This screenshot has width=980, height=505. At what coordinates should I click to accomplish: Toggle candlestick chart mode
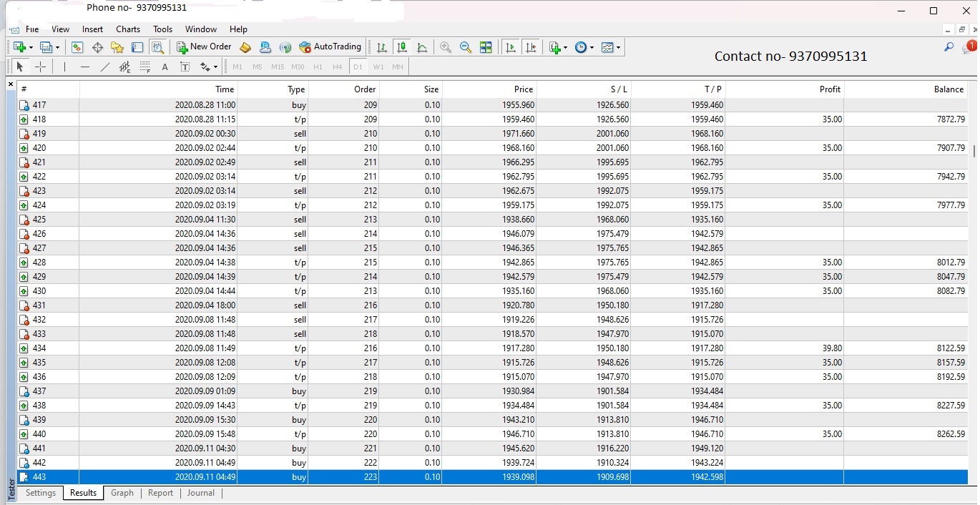(402, 47)
